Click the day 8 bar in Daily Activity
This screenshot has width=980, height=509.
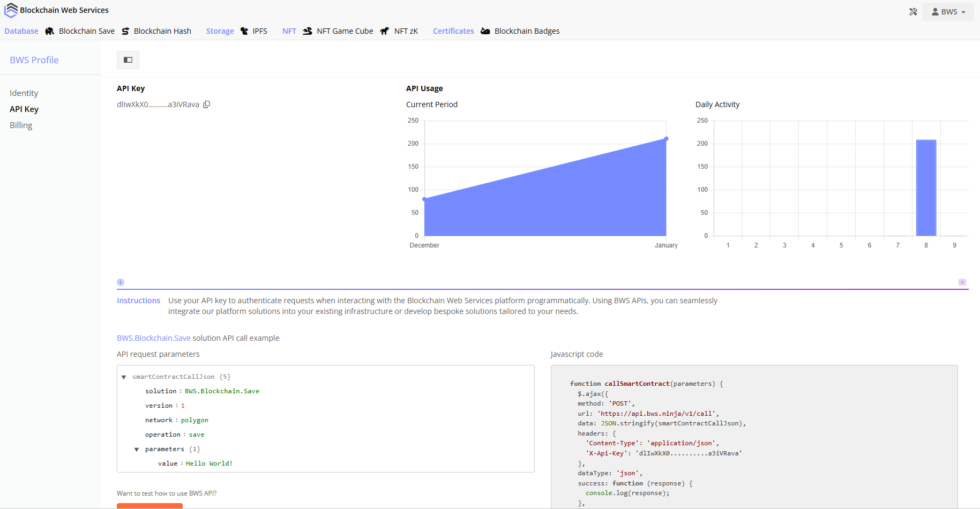[926, 188]
